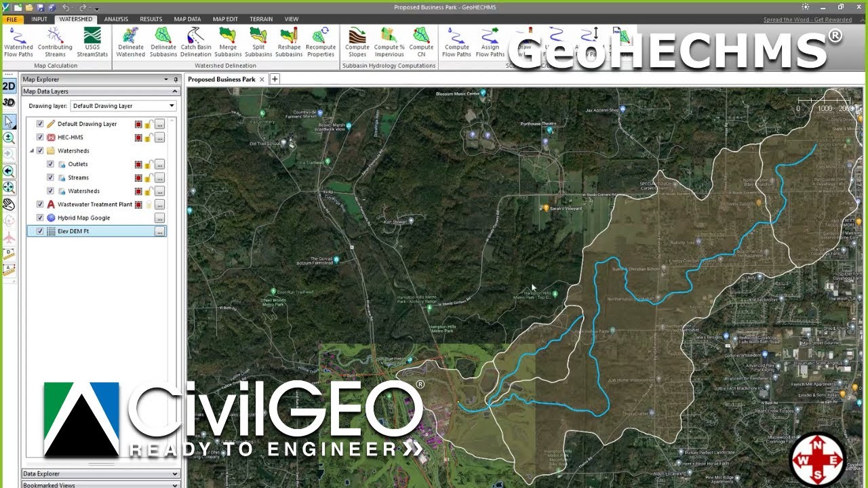
Task: Switch to the TERRAIN ribbon tab
Action: pyautogui.click(x=261, y=19)
